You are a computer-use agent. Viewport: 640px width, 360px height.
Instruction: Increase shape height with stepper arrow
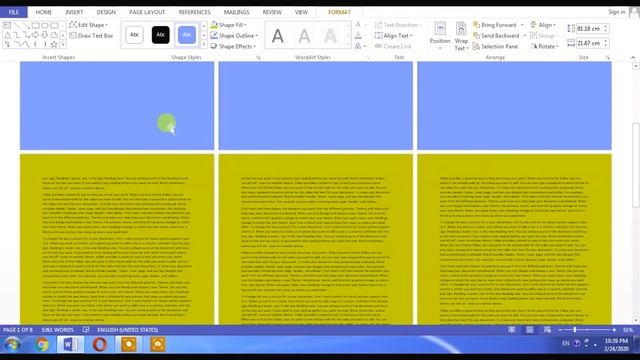[x=606, y=27]
